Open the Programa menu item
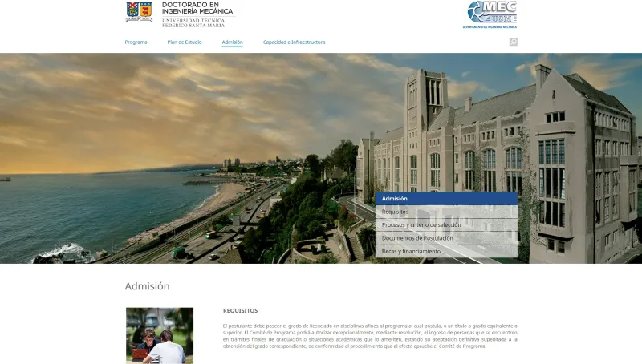 136,42
